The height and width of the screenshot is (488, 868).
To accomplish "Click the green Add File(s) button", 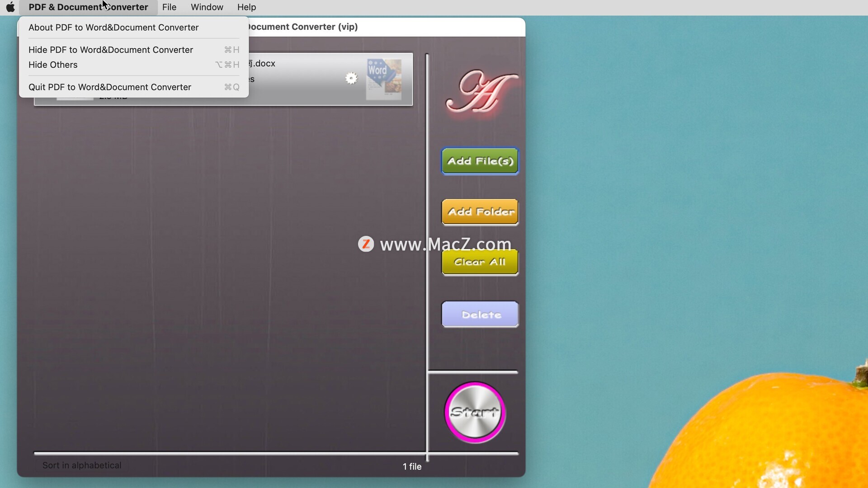I will [480, 161].
